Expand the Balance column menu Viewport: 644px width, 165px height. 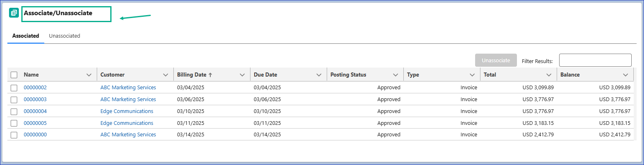626,75
